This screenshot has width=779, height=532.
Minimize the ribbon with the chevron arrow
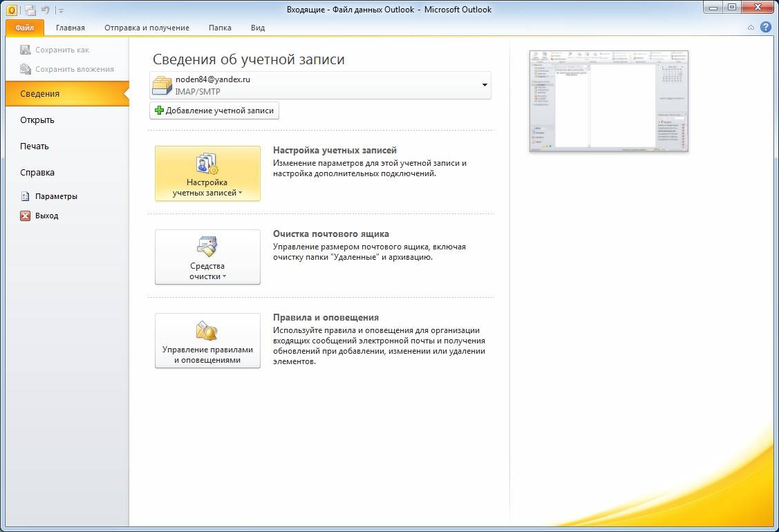tap(751, 28)
